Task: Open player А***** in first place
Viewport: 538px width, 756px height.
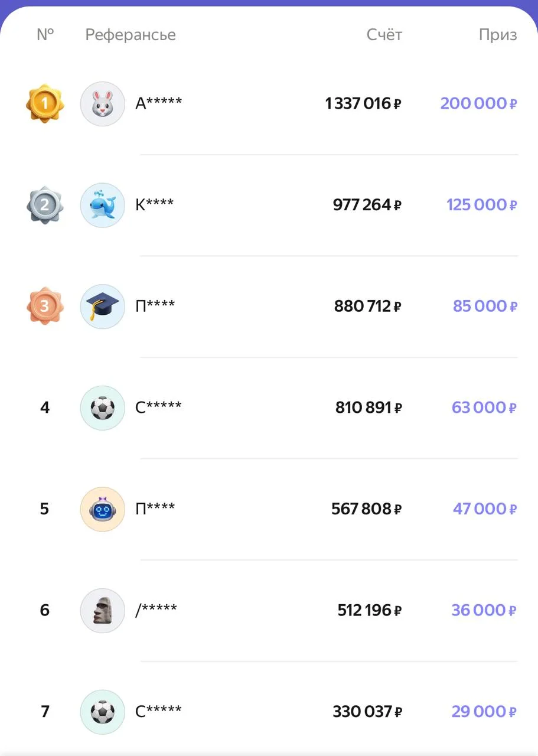Action: (x=159, y=104)
